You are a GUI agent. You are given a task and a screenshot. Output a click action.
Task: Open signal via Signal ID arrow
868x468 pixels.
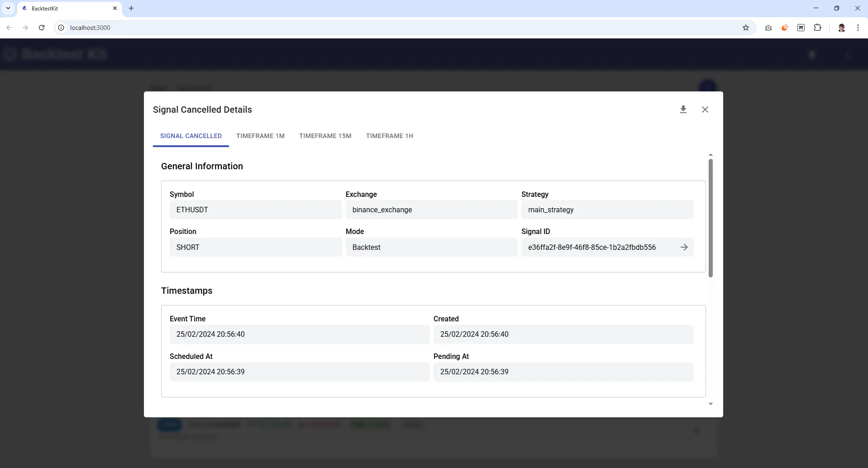tap(684, 247)
